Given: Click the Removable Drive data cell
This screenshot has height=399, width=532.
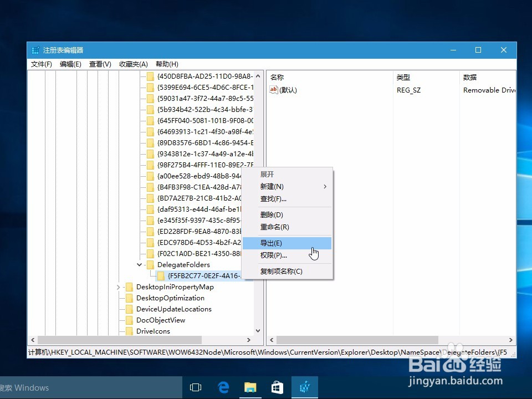Looking at the screenshot, I should click(489, 90).
